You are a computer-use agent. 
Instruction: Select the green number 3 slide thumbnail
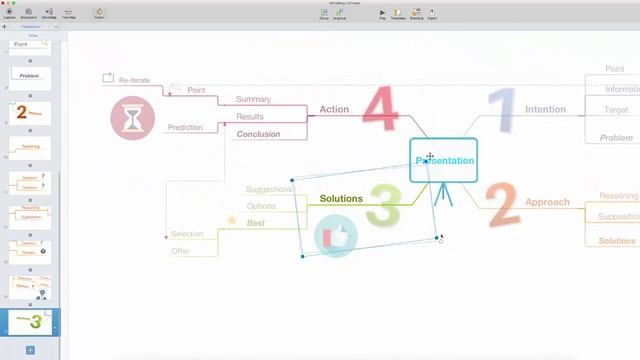click(30, 322)
